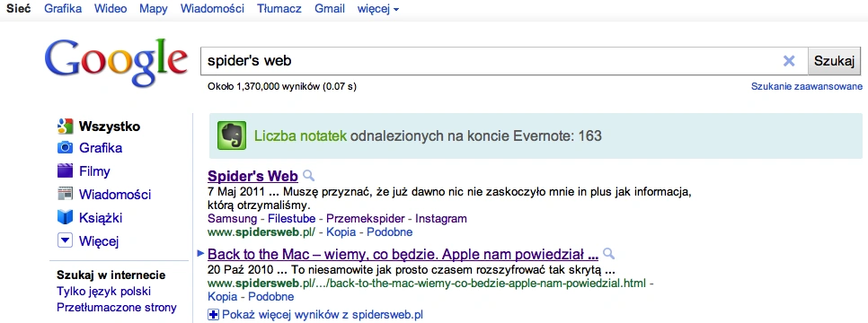
Task: Clear search with the X icon
Action: (x=789, y=61)
